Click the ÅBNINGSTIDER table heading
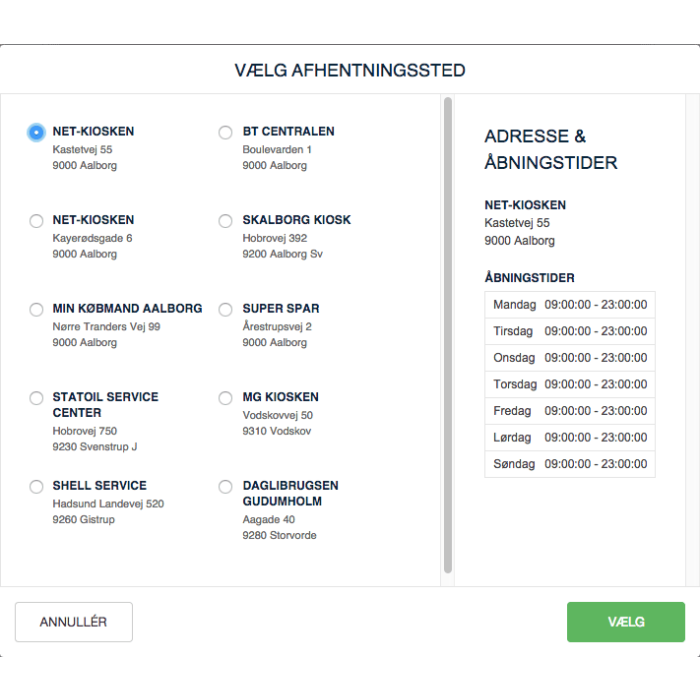This screenshot has height=700, width=700. point(529,277)
